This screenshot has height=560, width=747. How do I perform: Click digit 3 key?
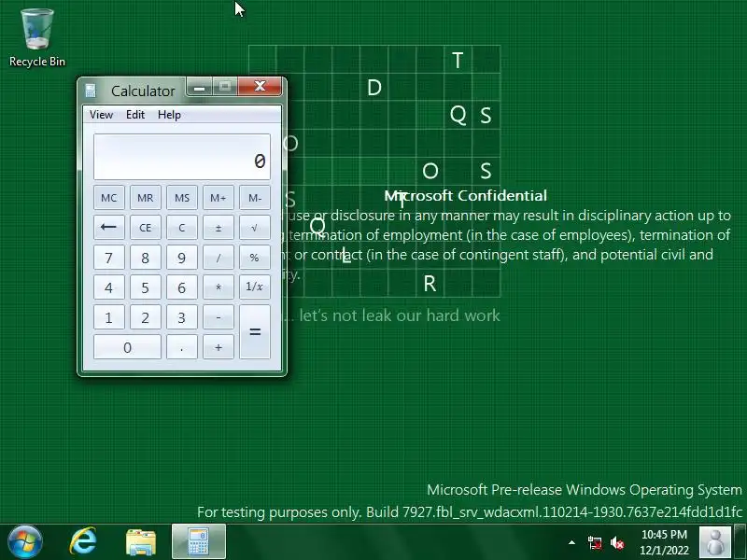coord(182,317)
